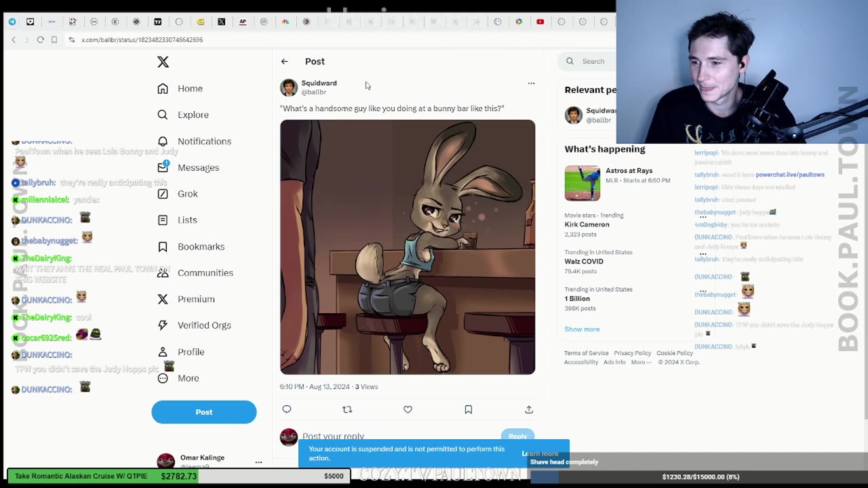Open Ads info footer link
This screenshot has width=868, height=488.
coord(614,362)
